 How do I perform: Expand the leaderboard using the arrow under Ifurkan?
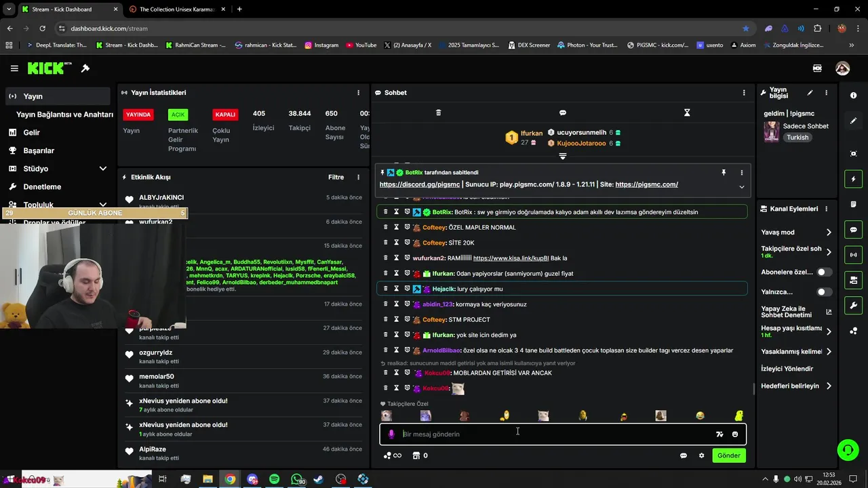tap(562, 156)
